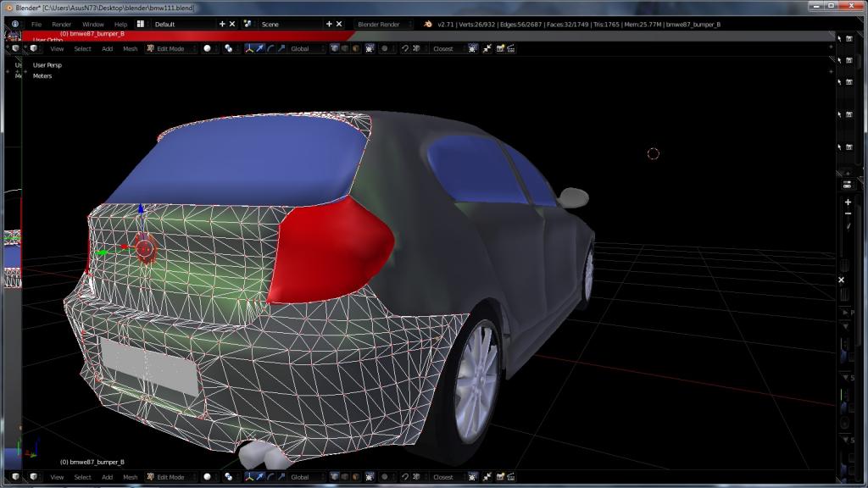
Task: Click the 'User Persp' viewport label
Action: [x=47, y=64]
